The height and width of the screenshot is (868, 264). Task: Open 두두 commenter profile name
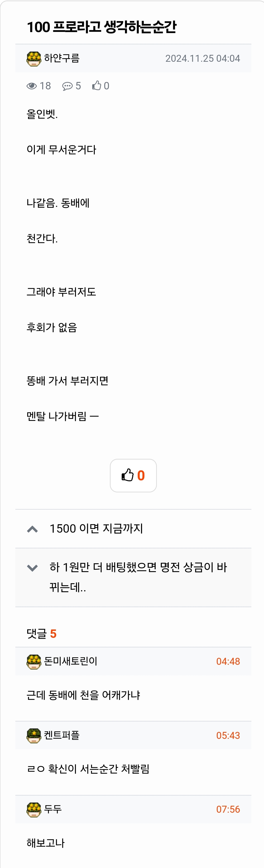click(53, 809)
